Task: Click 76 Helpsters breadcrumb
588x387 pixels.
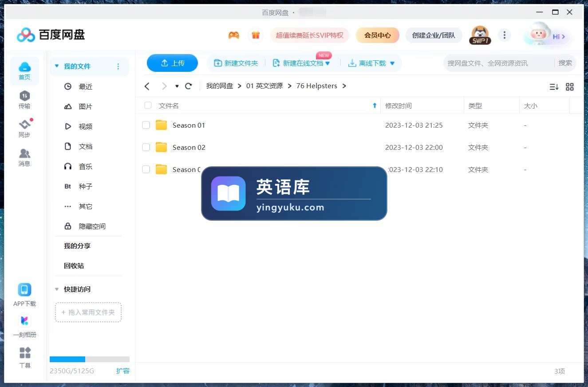Action: tap(317, 86)
